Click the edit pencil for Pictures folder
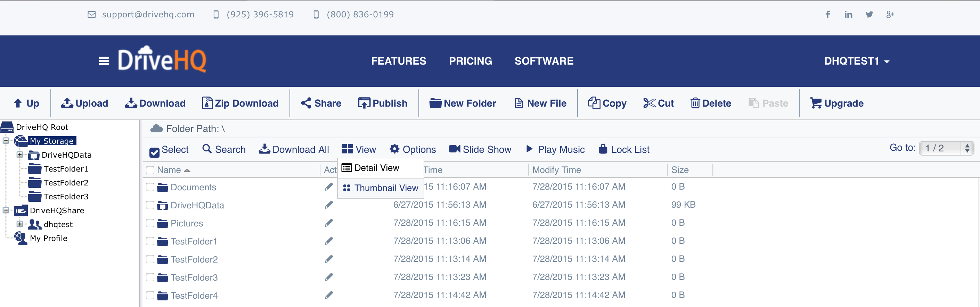This screenshot has height=307, width=980. click(329, 223)
